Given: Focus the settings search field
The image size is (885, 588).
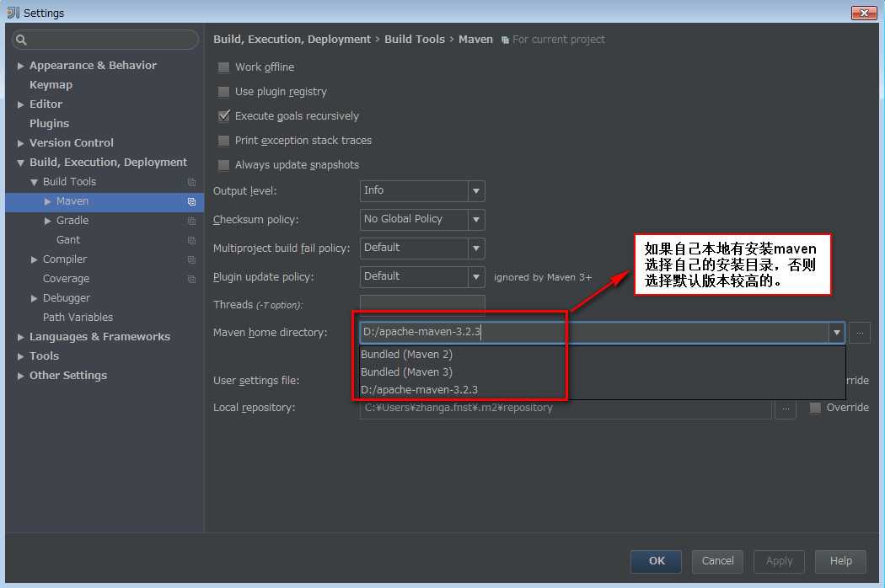Looking at the screenshot, I should pos(105,40).
